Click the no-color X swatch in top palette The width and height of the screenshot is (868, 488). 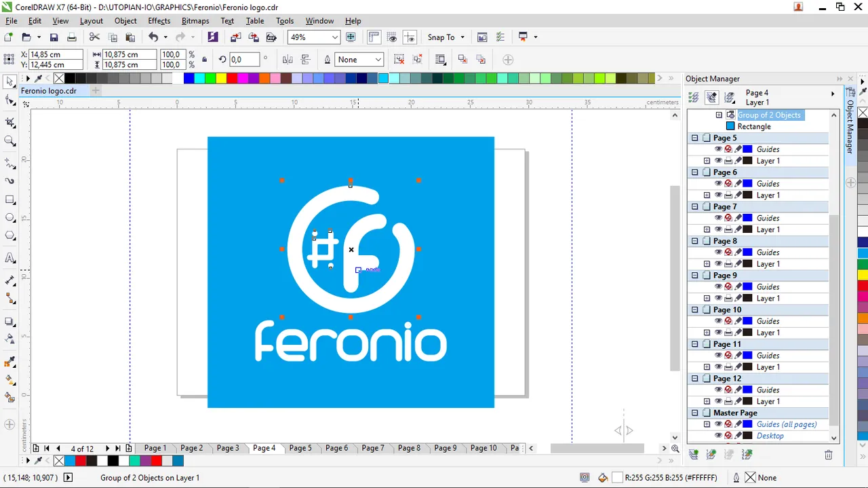click(59, 79)
